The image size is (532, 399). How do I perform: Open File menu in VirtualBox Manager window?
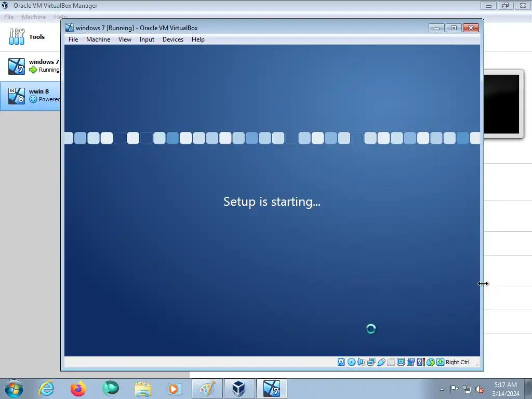point(9,17)
